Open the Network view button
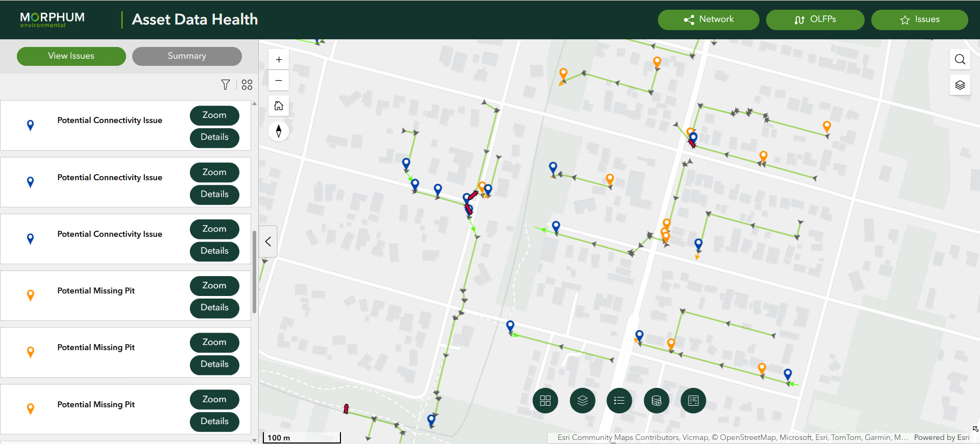Image resolution: width=980 pixels, height=444 pixels. tap(708, 20)
